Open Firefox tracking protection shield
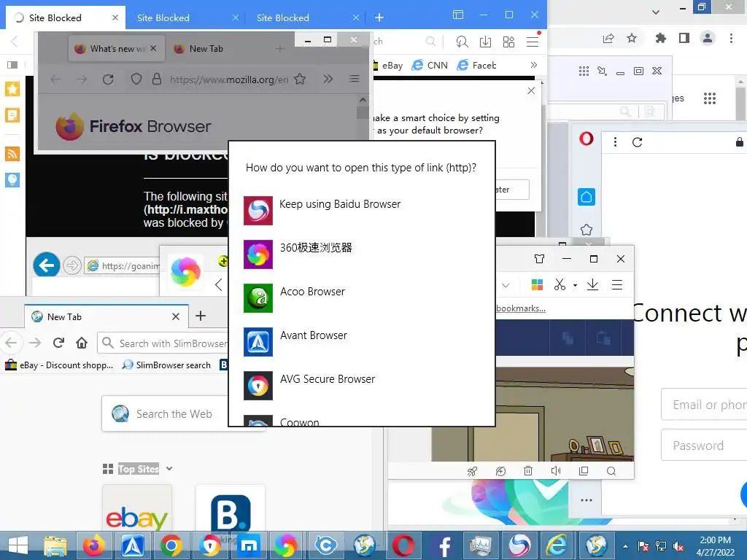Screen dimensions: 747x560 pyautogui.click(x=136, y=79)
